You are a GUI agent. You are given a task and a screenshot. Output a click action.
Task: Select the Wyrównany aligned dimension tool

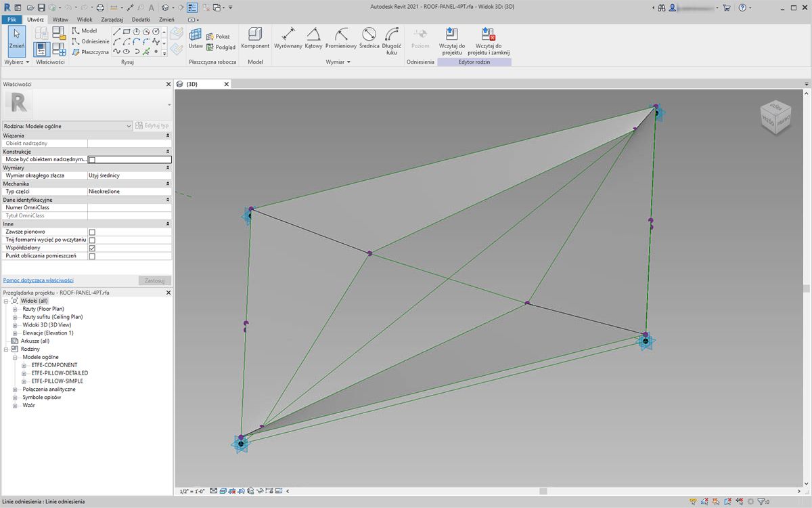tap(288, 39)
